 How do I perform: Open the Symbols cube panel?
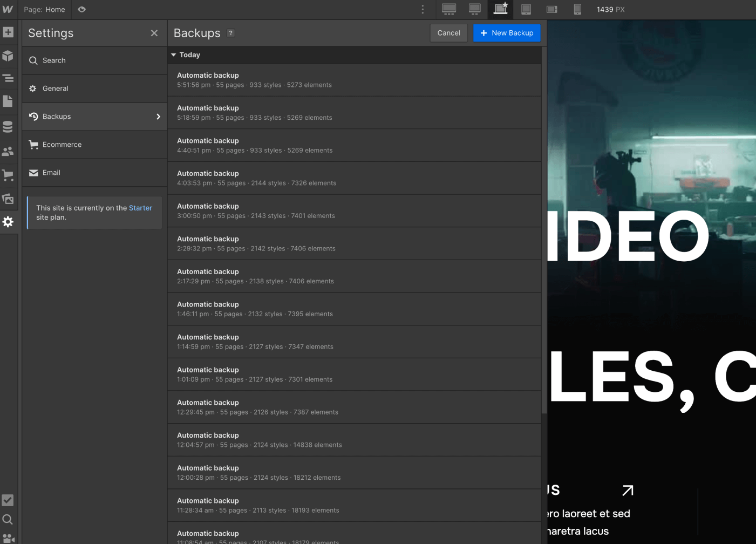point(8,56)
